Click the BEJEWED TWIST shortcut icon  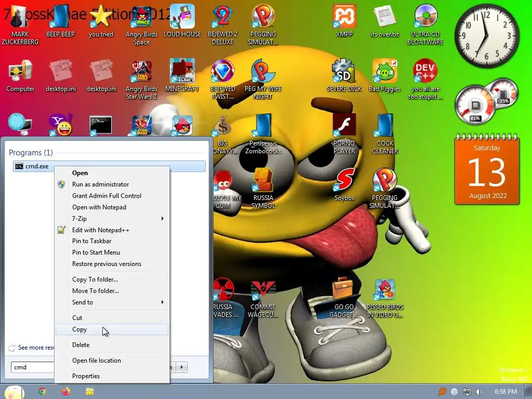click(x=222, y=79)
